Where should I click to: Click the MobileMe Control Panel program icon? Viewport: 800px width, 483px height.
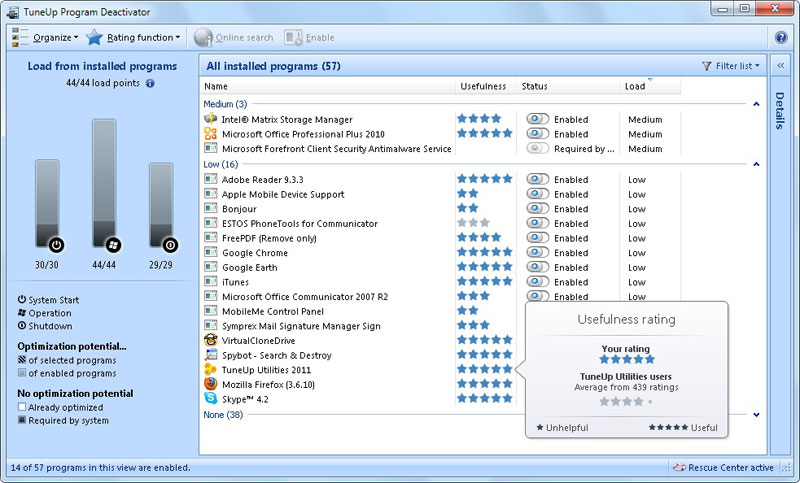[x=210, y=311]
